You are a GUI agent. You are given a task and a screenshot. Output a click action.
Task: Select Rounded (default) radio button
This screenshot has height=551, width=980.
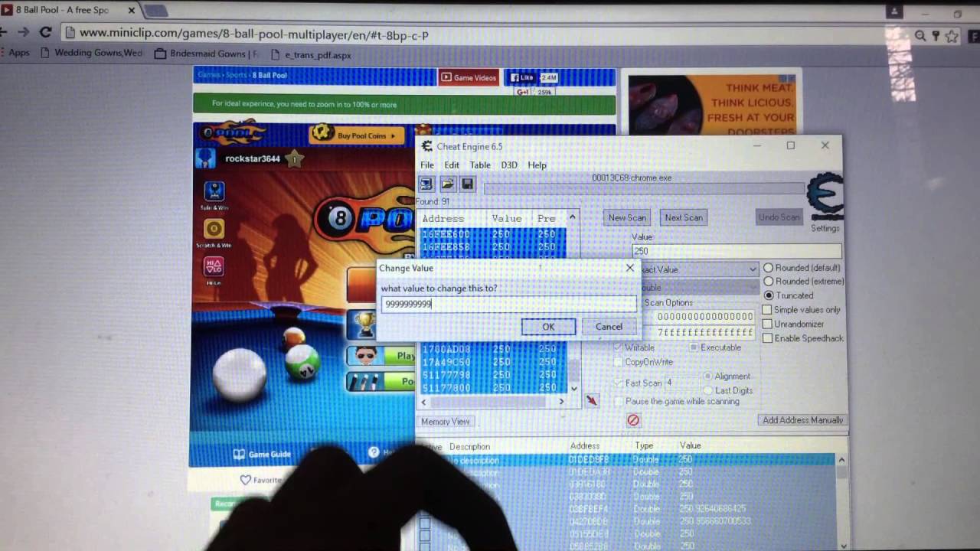[x=769, y=268]
